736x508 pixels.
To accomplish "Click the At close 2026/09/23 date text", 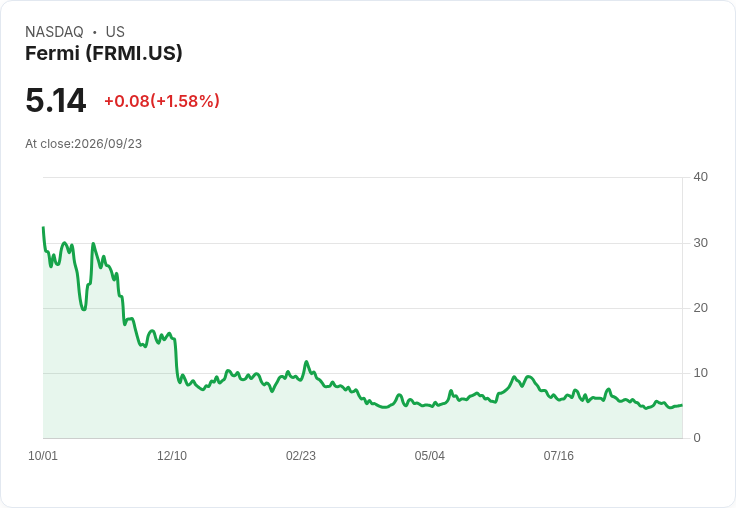I will click(84, 144).
